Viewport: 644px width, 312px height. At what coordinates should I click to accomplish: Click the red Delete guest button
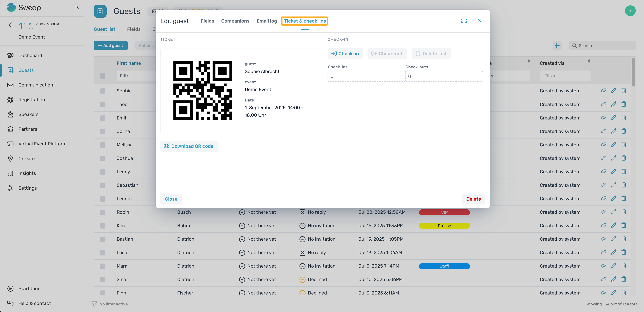[473, 199]
